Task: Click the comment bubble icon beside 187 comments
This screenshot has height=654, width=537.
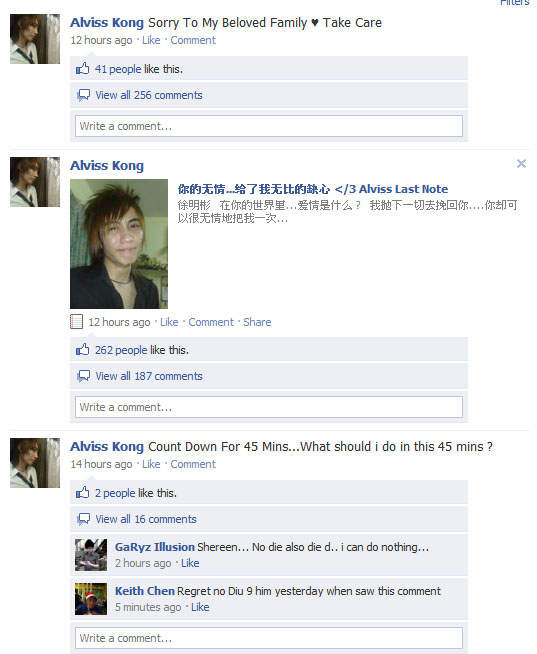Action: pos(83,376)
